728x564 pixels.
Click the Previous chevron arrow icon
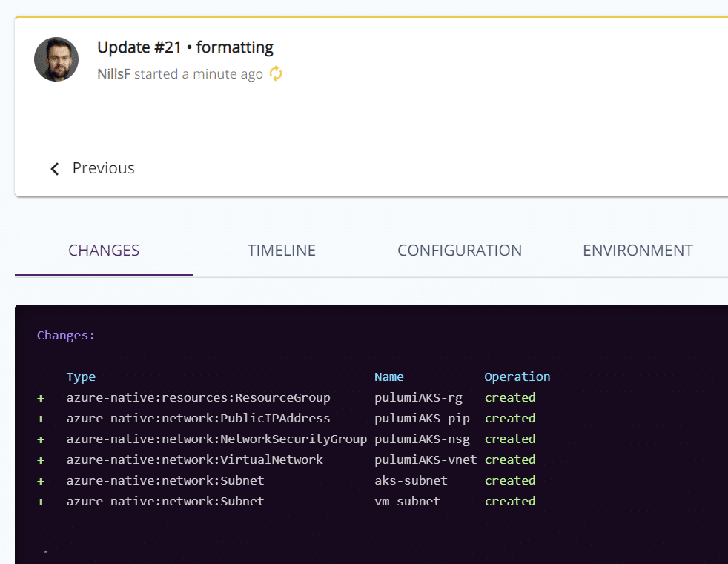(x=55, y=168)
